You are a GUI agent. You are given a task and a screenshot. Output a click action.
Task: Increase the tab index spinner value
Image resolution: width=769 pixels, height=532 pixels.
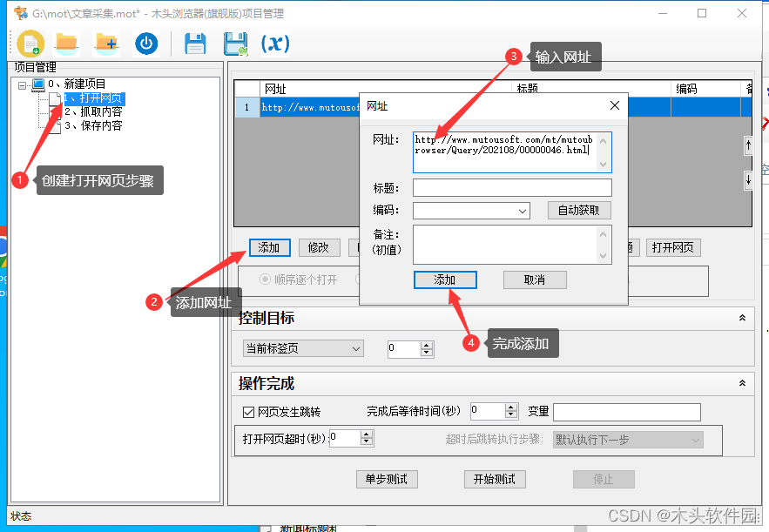[x=427, y=345]
